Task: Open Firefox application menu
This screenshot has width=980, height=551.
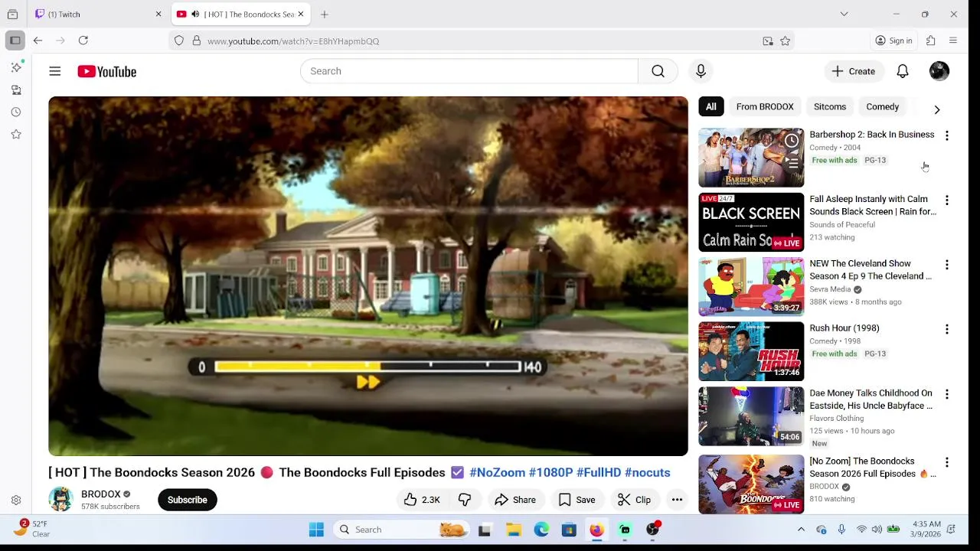Action: click(x=953, y=41)
